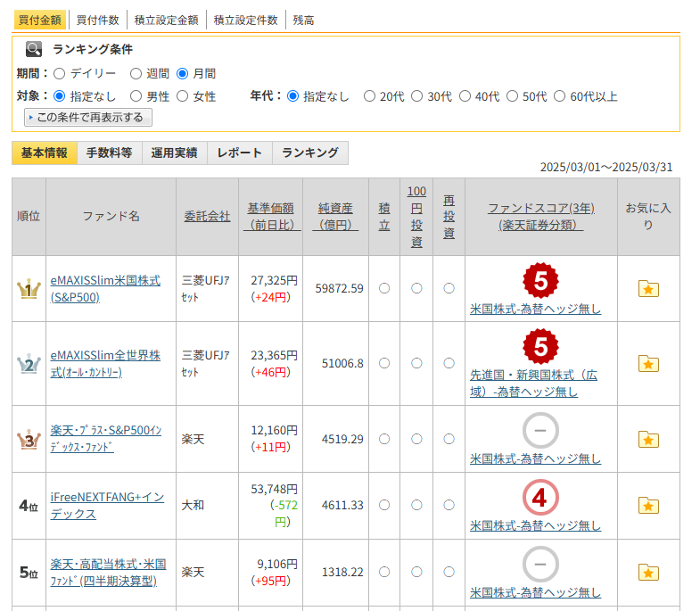700x611 pixels.
Task: Click この条件で再表示する button
Action: click(x=89, y=118)
